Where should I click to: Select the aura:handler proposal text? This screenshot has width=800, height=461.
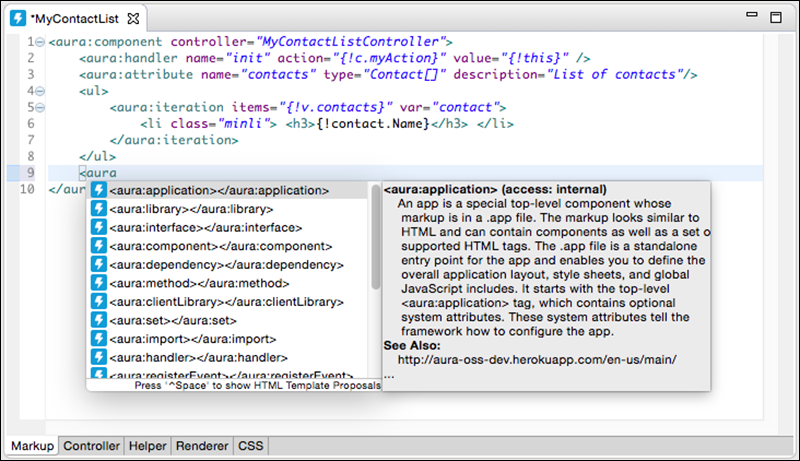[198, 357]
